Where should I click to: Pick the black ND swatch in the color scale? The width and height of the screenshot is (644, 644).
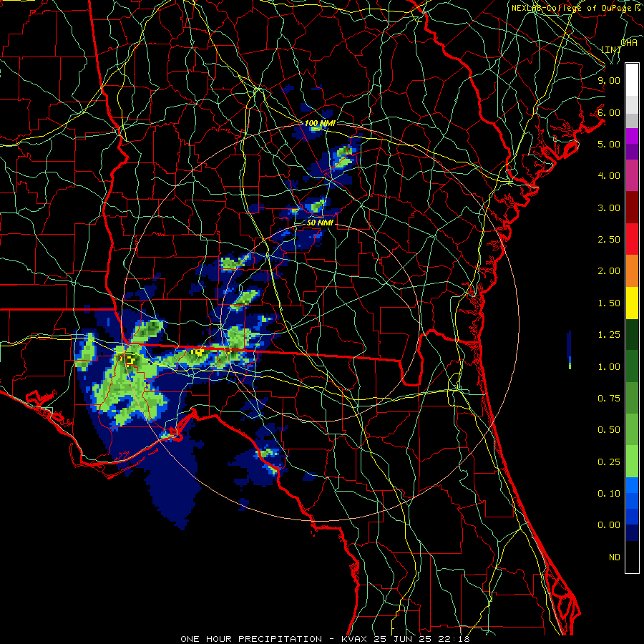(632, 557)
